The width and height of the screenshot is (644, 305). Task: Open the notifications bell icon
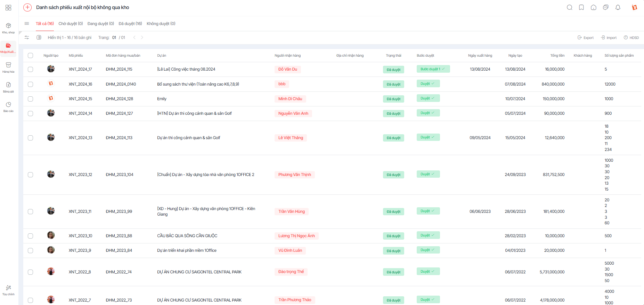[x=618, y=7]
